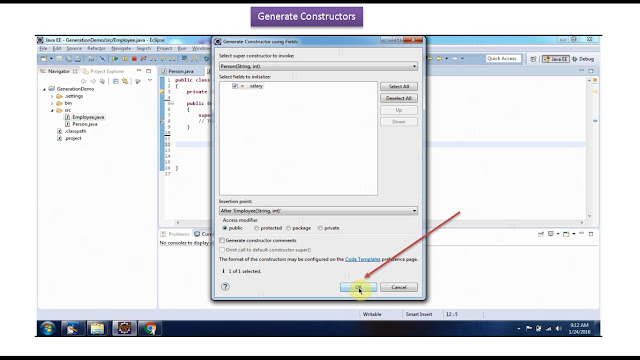
Task: Select the protected access modifier radio
Action: pos(256,228)
